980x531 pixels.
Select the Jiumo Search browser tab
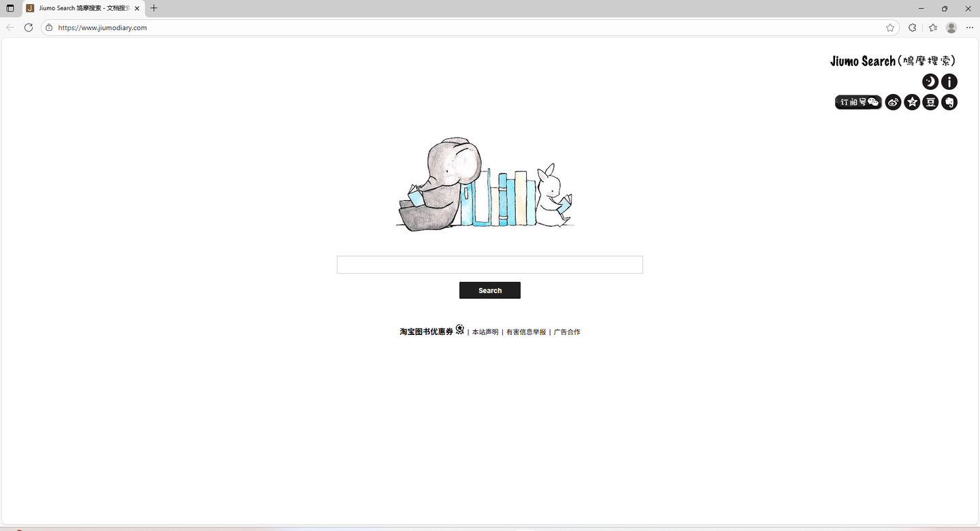pyautogui.click(x=83, y=8)
